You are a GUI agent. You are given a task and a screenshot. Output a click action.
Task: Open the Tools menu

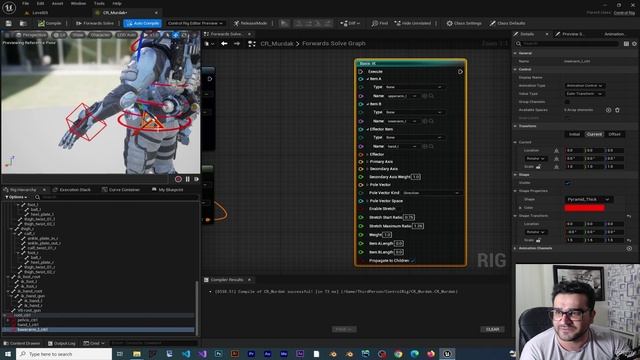tap(99, 3)
